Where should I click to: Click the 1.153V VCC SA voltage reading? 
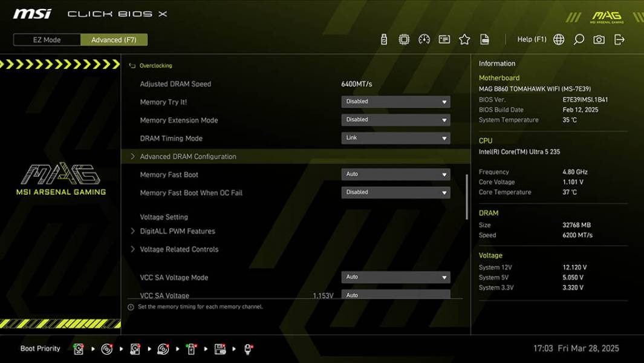pos(323,296)
